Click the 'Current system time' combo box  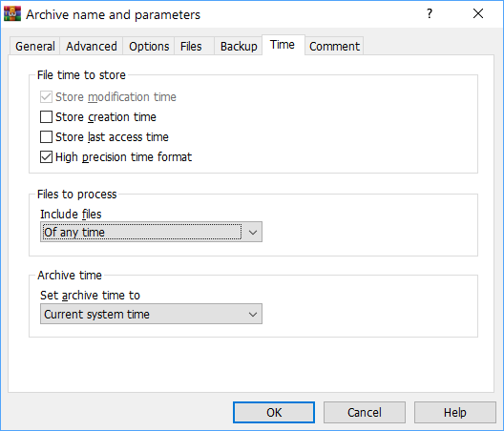click(151, 314)
